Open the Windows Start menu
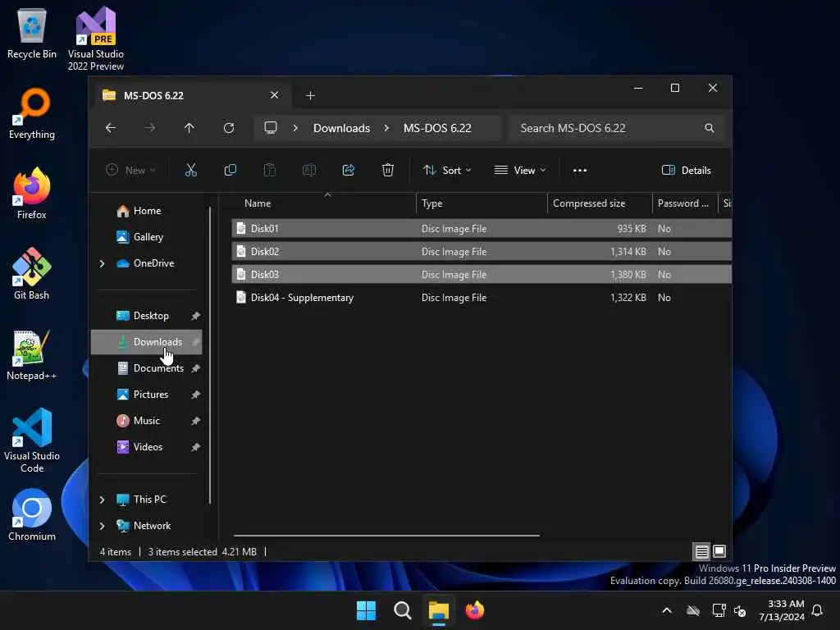The image size is (840, 630). click(x=367, y=610)
